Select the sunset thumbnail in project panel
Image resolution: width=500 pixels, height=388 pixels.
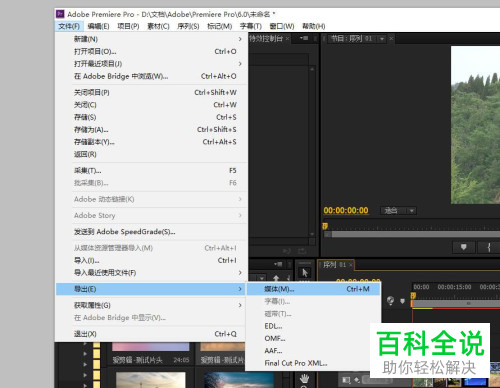click(239, 380)
